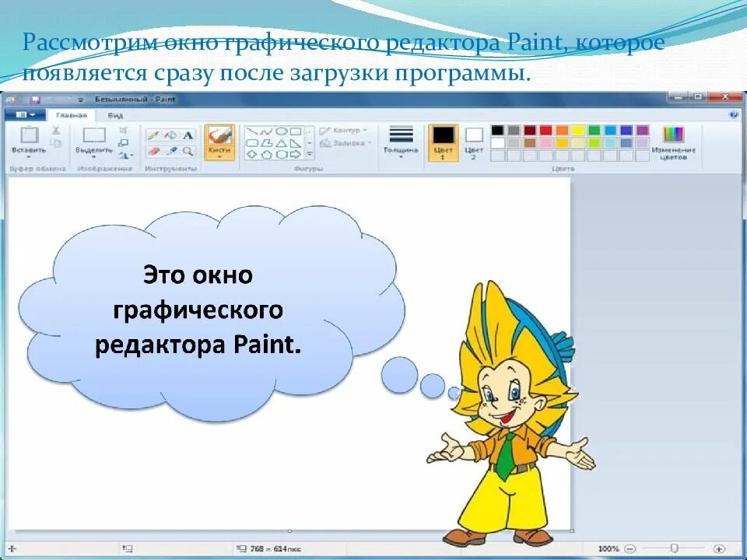Select the Fill with color bucket tool
Viewport: 747px width, 560px height.
point(170,135)
